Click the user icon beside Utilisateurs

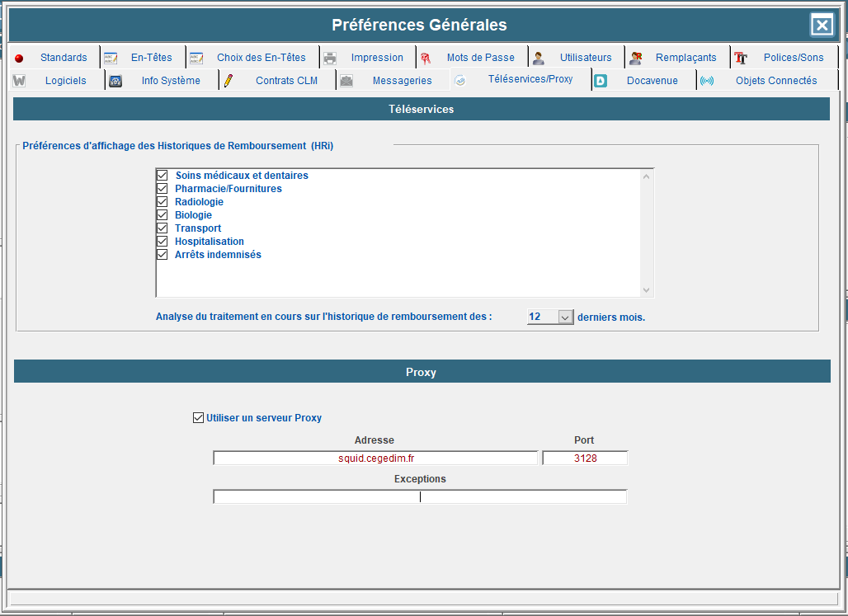539,59
